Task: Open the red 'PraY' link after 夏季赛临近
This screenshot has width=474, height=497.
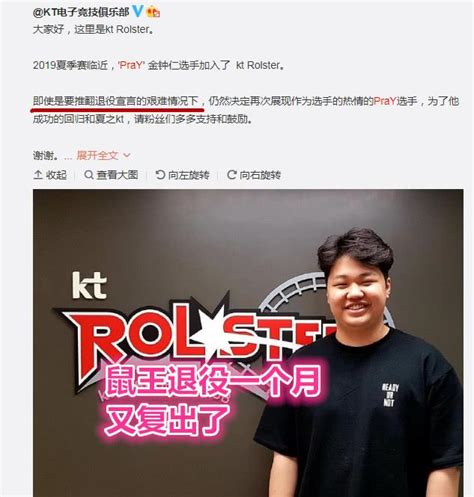Action: click(131, 65)
